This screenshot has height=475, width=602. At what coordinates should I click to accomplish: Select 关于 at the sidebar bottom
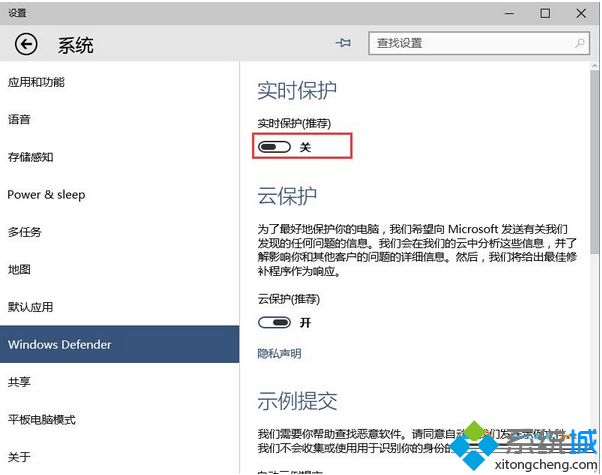(x=19, y=457)
